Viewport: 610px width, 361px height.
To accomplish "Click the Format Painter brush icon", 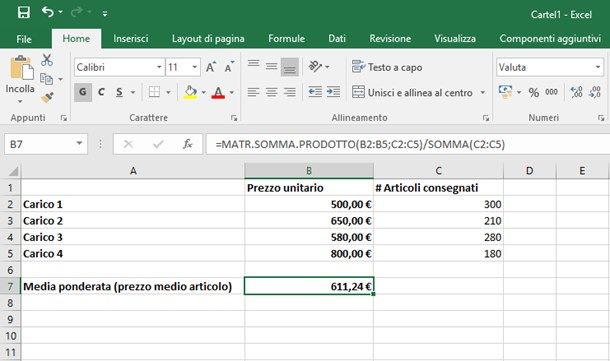I will point(47,97).
